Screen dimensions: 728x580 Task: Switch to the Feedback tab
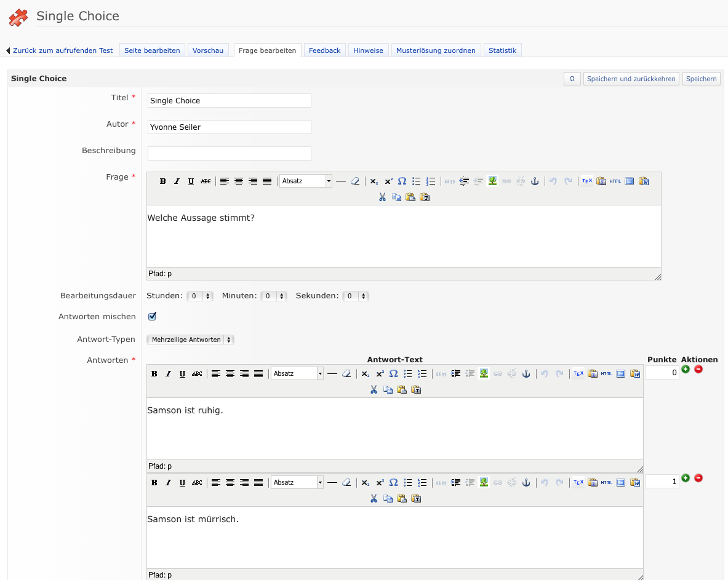324,50
